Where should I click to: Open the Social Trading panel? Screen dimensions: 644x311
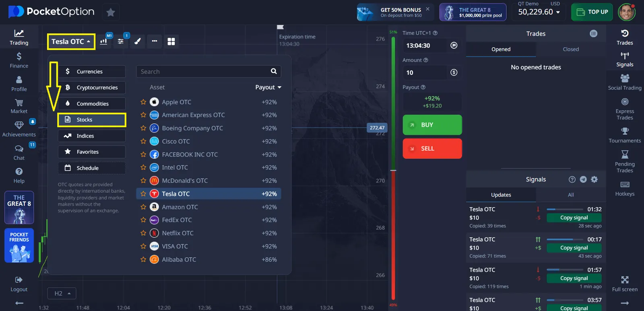[x=624, y=82]
